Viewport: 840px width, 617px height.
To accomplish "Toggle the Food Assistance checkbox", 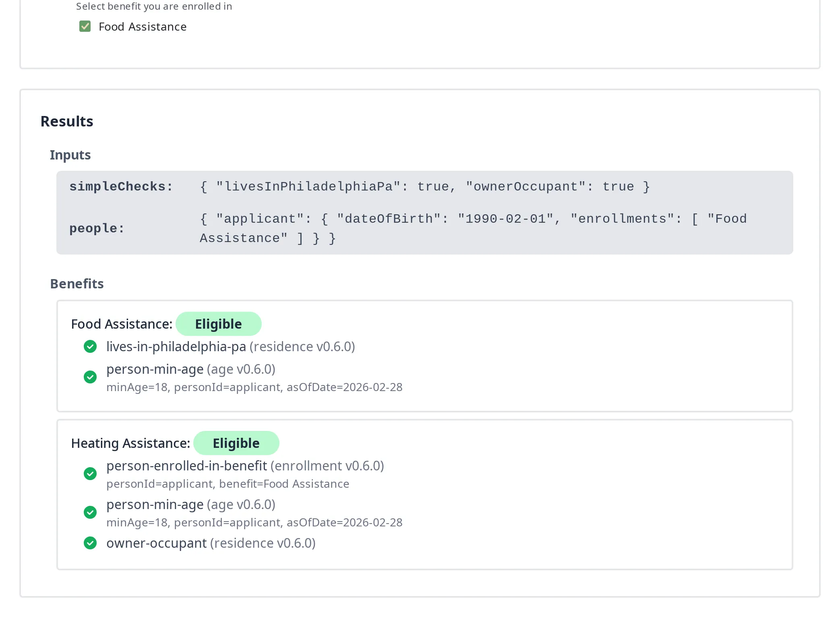I will 85,27.
